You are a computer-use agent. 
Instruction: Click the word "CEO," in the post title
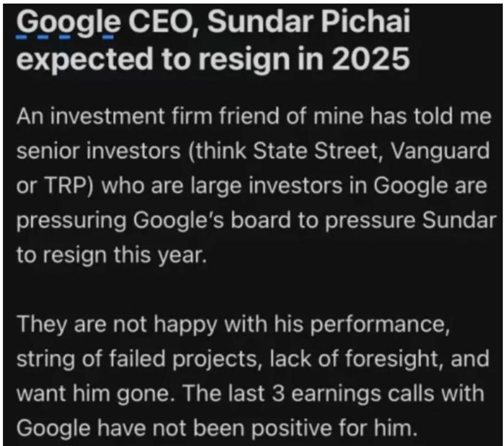(163, 22)
